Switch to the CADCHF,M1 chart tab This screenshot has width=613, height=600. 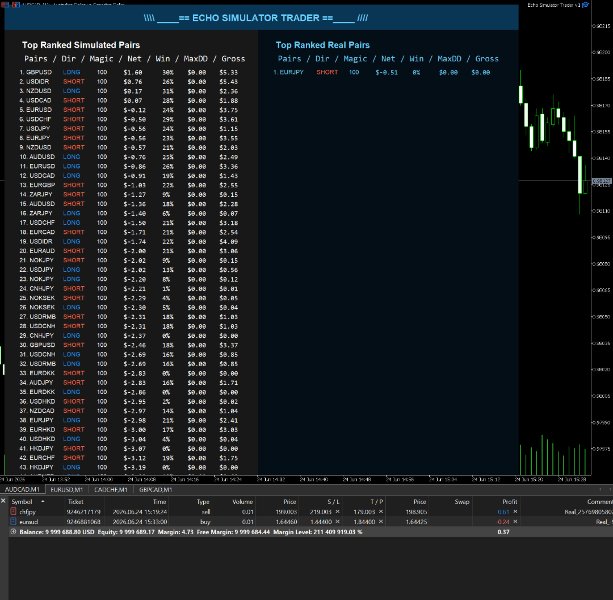[111, 490]
